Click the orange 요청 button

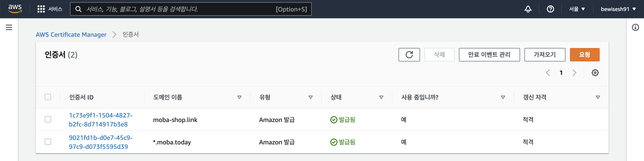click(x=584, y=54)
